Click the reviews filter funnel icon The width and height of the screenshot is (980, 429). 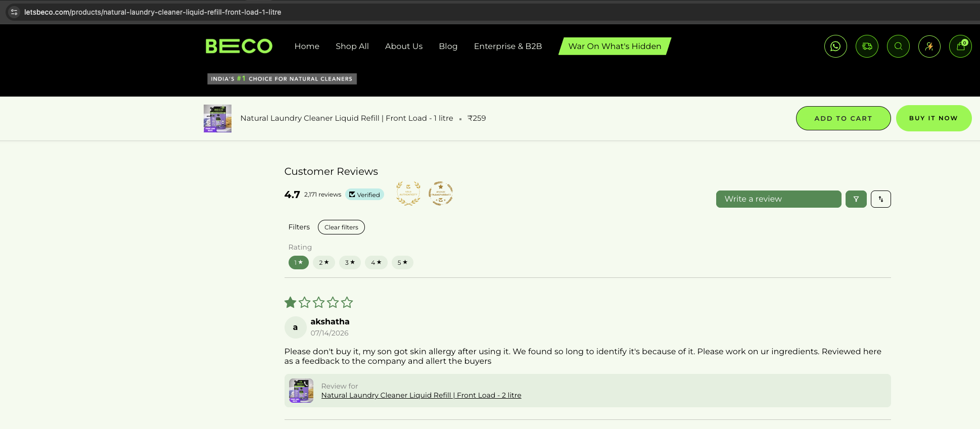856,199
